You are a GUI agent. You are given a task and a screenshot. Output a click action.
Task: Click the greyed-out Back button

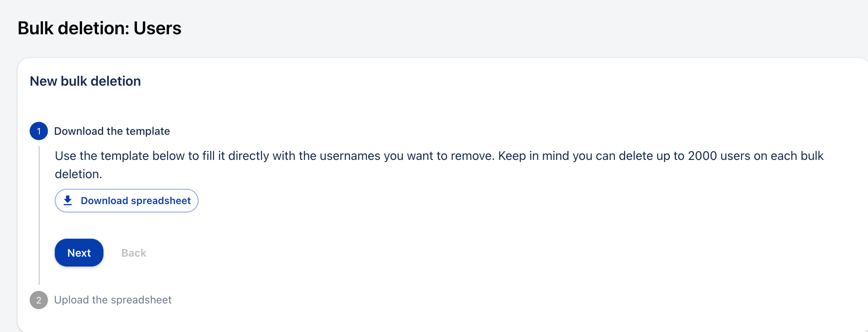(134, 253)
